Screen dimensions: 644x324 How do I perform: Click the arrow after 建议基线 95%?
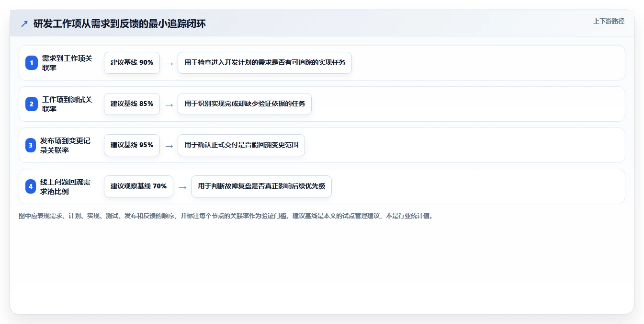point(169,146)
